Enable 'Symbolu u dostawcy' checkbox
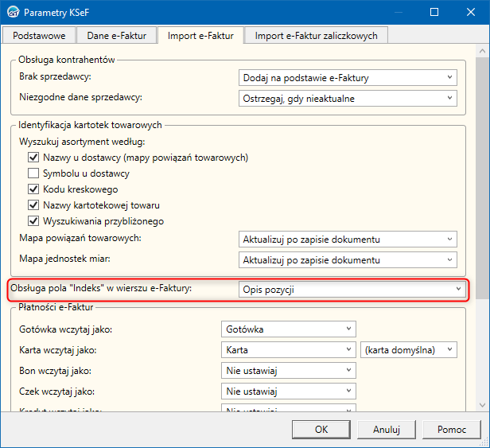This screenshot has width=490, height=448. pyautogui.click(x=33, y=173)
